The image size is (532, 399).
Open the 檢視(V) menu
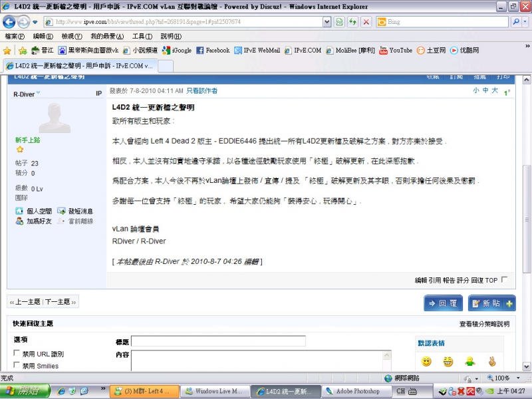(72, 37)
